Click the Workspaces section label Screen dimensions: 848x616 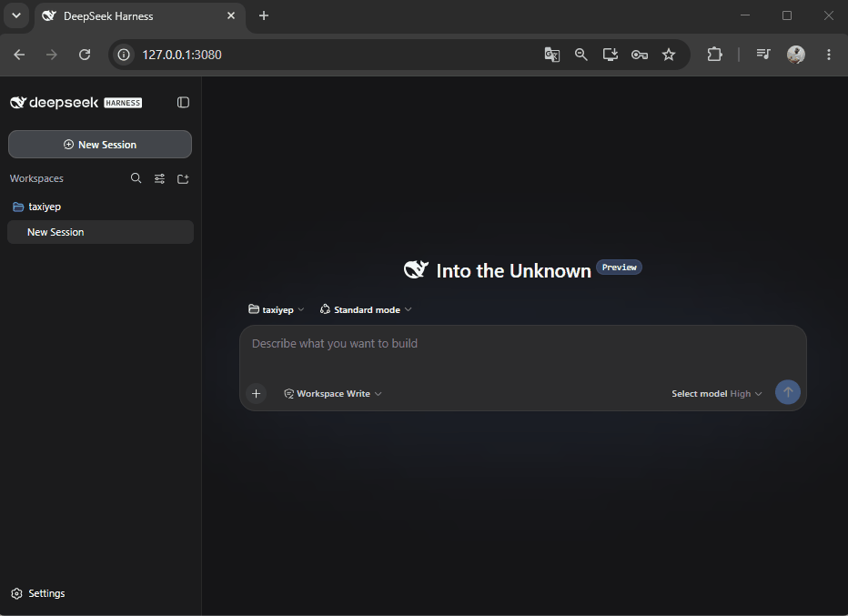point(36,178)
